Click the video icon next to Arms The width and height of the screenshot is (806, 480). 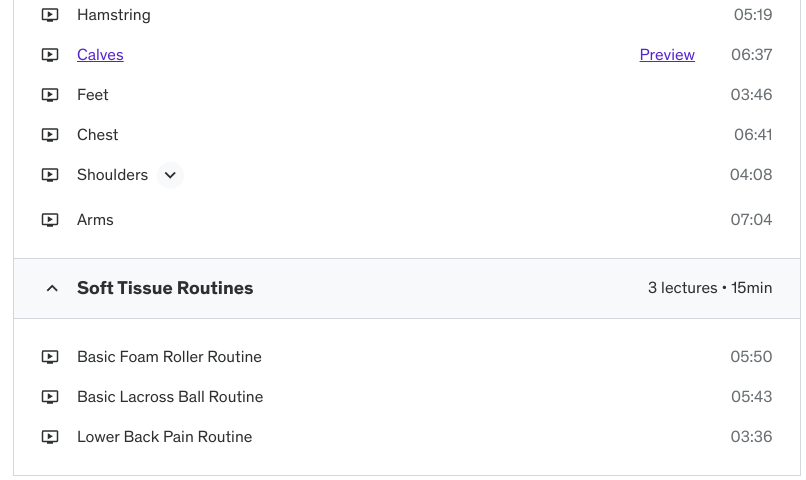(x=50, y=220)
